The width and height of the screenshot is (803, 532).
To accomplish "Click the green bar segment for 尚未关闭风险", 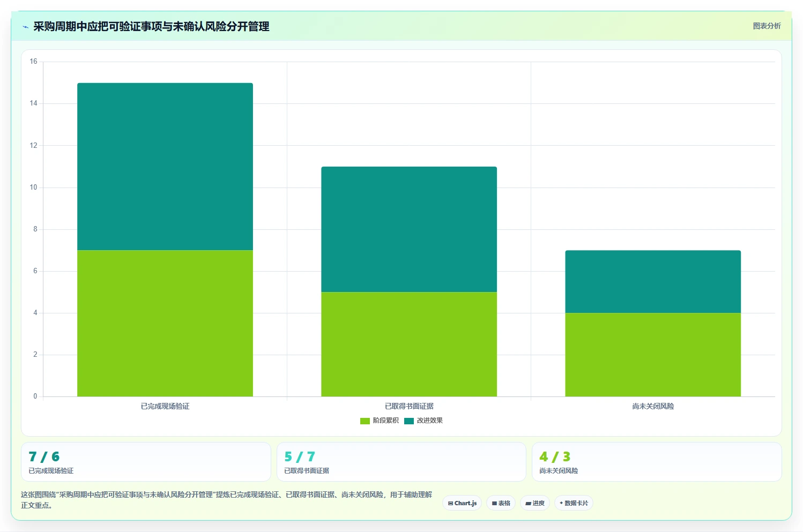I will click(x=653, y=355).
